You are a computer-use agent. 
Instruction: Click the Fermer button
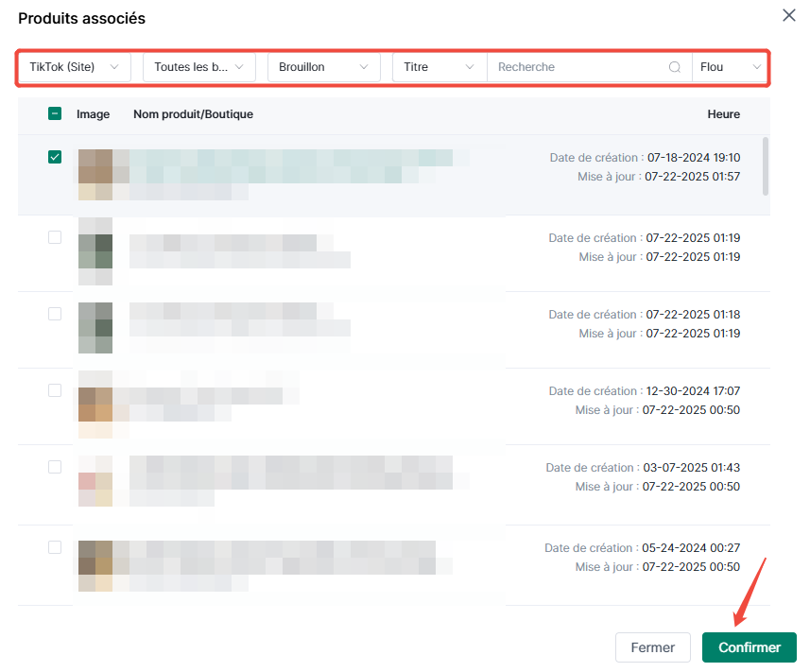tap(652, 647)
